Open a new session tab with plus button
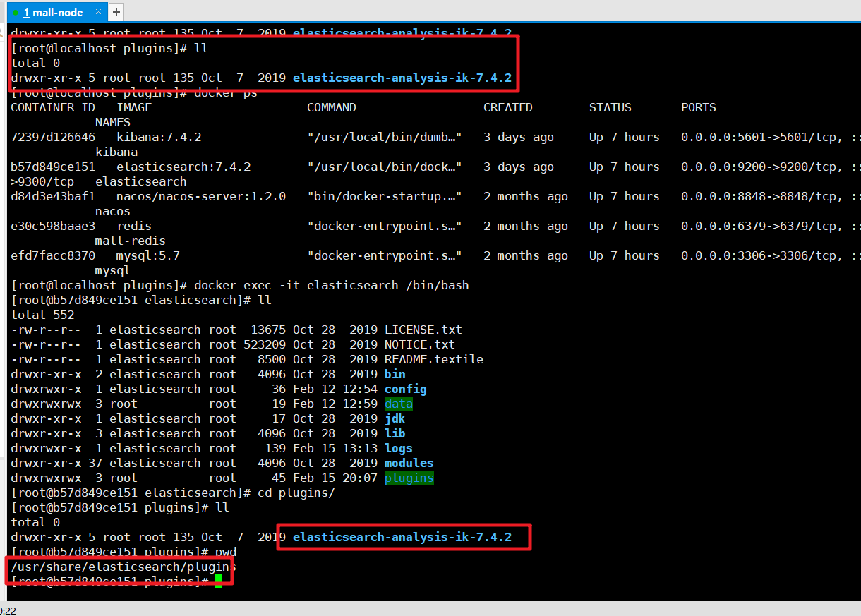The image size is (861, 616). pyautogui.click(x=116, y=12)
